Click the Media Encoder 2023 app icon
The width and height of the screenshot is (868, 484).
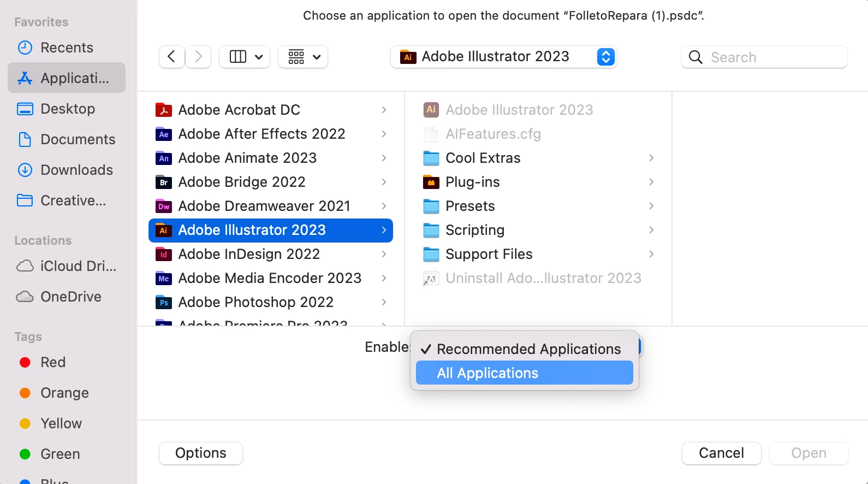tap(164, 278)
